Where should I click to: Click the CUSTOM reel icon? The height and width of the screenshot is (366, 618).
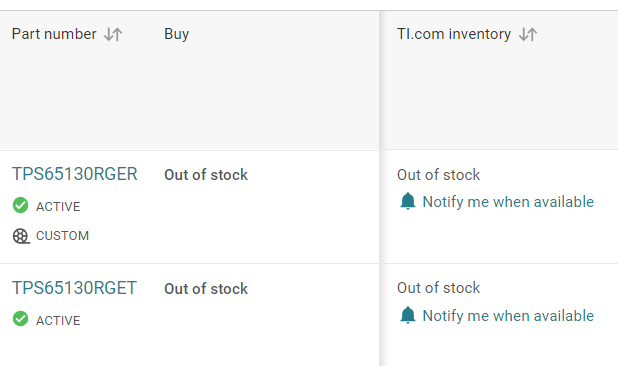[21, 236]
